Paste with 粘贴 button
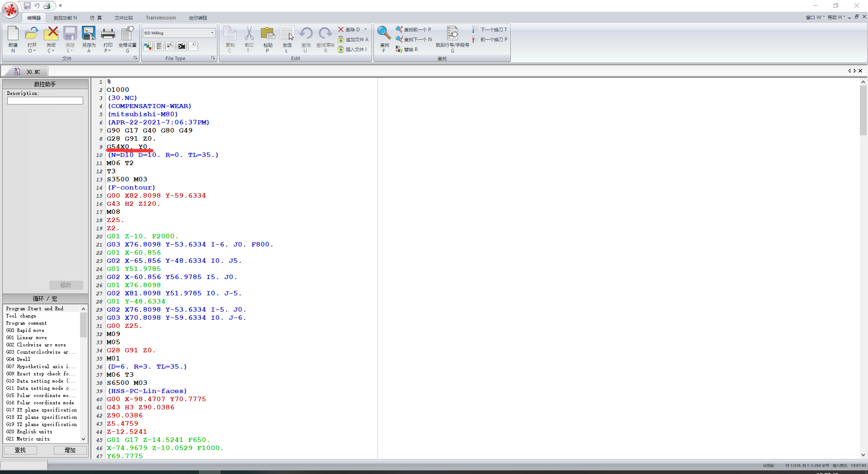Screen dimensions: 868x474 pos(268,39)
